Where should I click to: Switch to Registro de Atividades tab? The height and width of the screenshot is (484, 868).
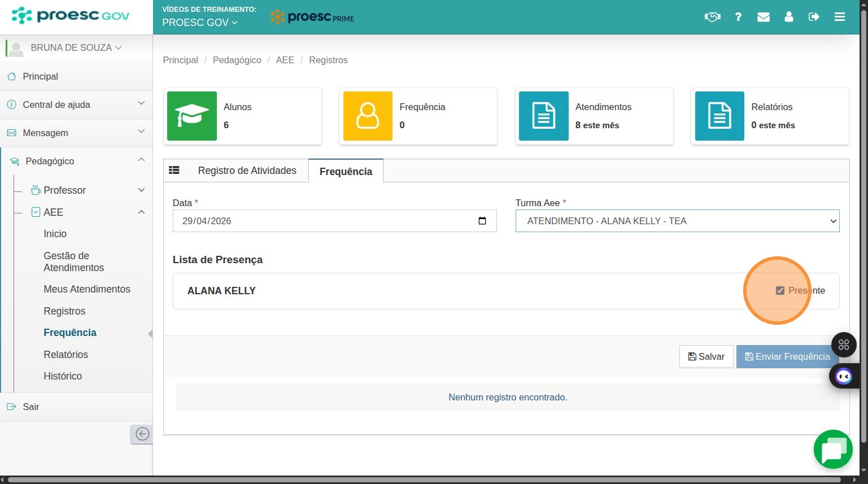[247, 171]
